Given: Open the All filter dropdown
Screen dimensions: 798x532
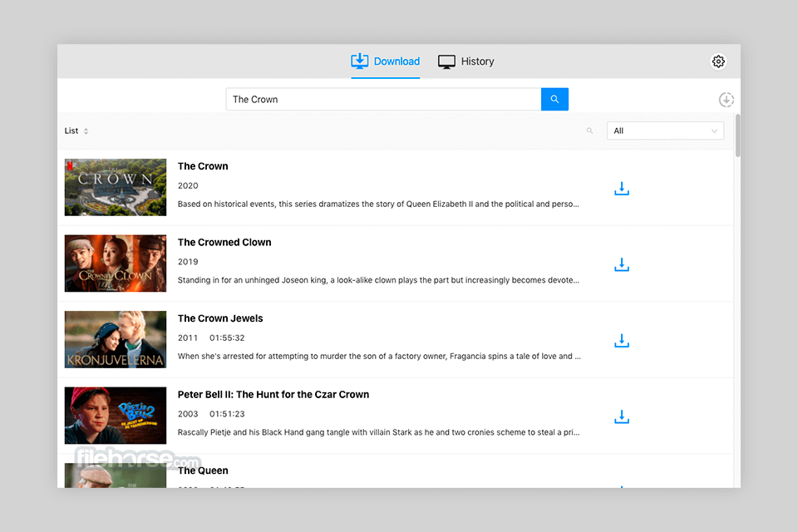Looking at the screenshot, I should pos(665,131).
